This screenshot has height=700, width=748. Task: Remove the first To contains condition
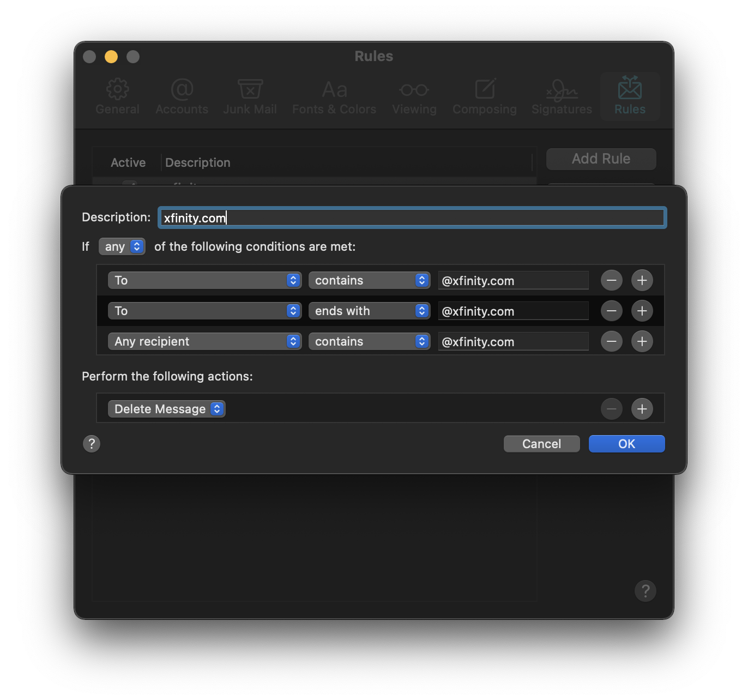pyautogui.click(x=611, y=280)
